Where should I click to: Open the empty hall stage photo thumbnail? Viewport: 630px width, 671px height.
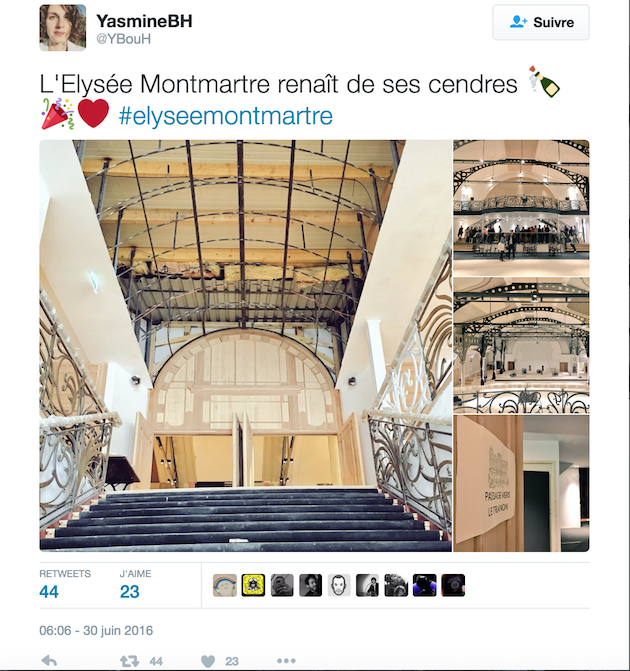pyautogui.click(x=521, y=345)
